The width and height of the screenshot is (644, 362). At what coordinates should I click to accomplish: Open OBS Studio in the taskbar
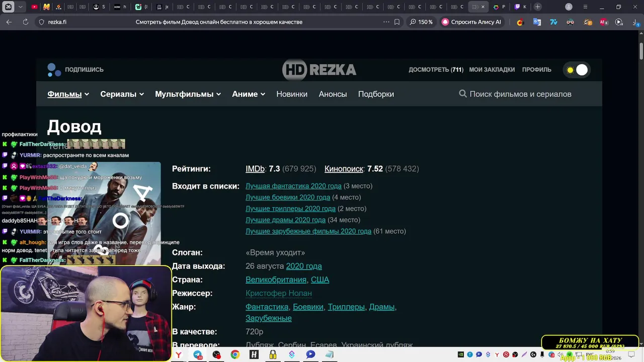click(216, 354)
